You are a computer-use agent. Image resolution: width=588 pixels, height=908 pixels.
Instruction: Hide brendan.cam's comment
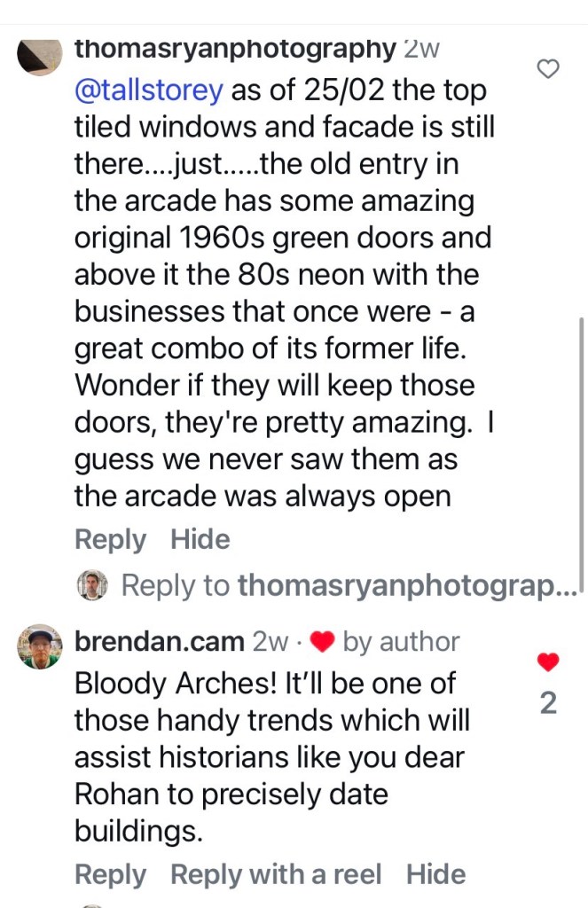pyautogui.click(x=435, y=874)
